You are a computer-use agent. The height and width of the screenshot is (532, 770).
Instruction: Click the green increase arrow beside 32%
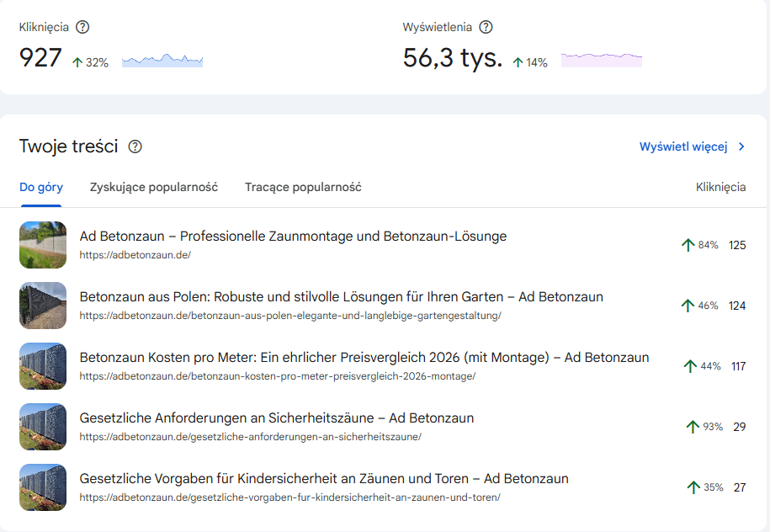pos(77,62)
